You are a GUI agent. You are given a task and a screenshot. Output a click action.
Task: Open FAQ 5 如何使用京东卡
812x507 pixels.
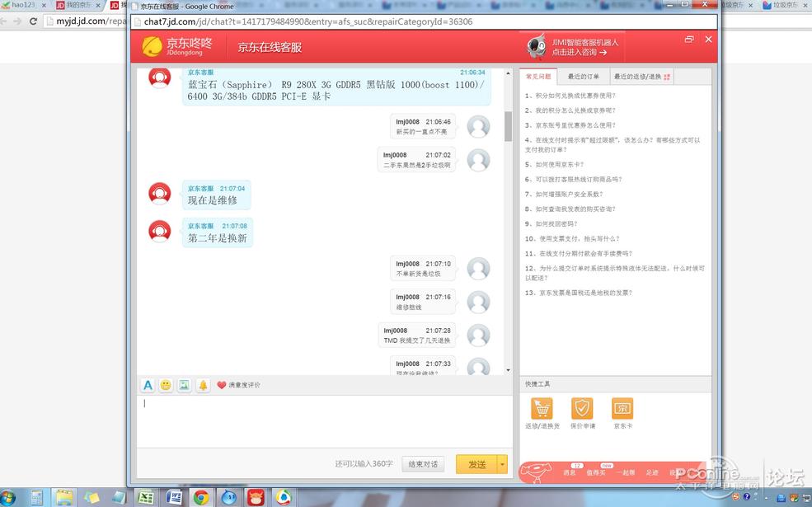pos(554,164)
